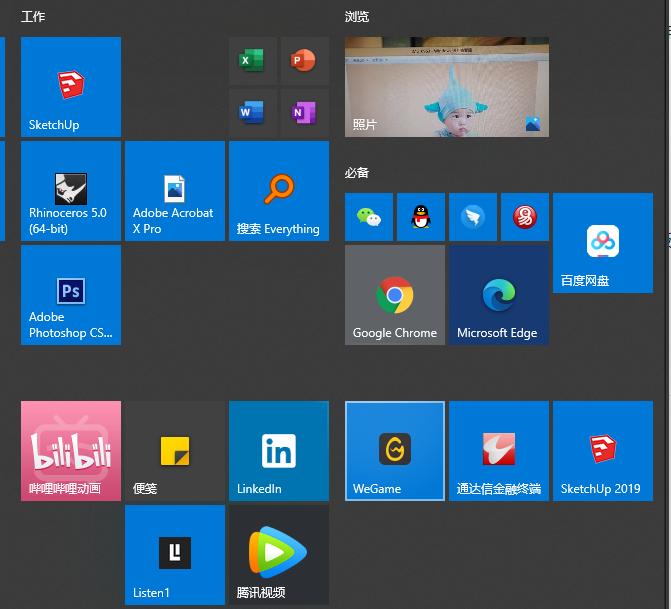Open 通达信金融终端 tile
The image size is (671, 609).
499,451
